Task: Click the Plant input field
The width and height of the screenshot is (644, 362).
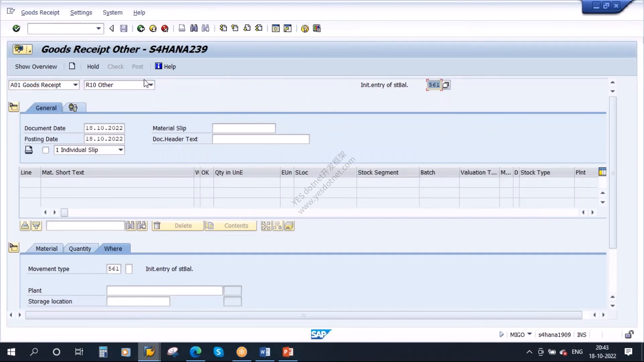Action: pos(164,291)
